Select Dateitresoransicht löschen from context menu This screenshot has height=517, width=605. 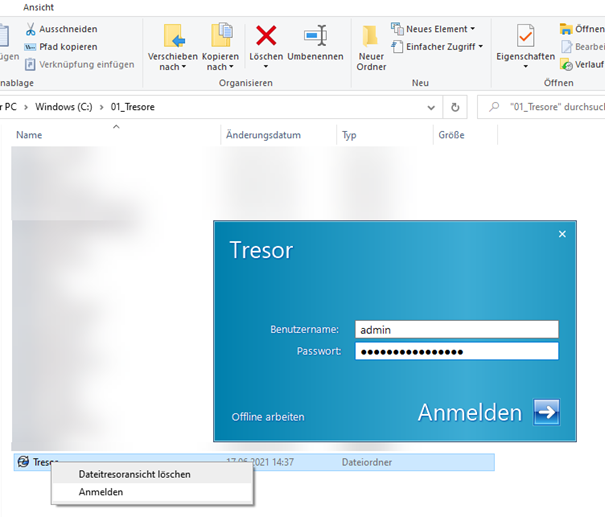[x=134, y=474]
